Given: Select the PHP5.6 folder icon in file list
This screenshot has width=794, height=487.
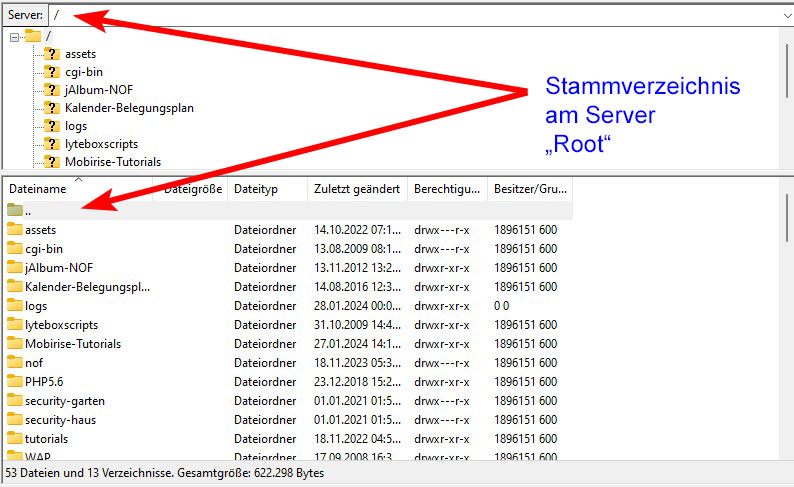Looking at the screenshot, I should [x=14, y=382].
